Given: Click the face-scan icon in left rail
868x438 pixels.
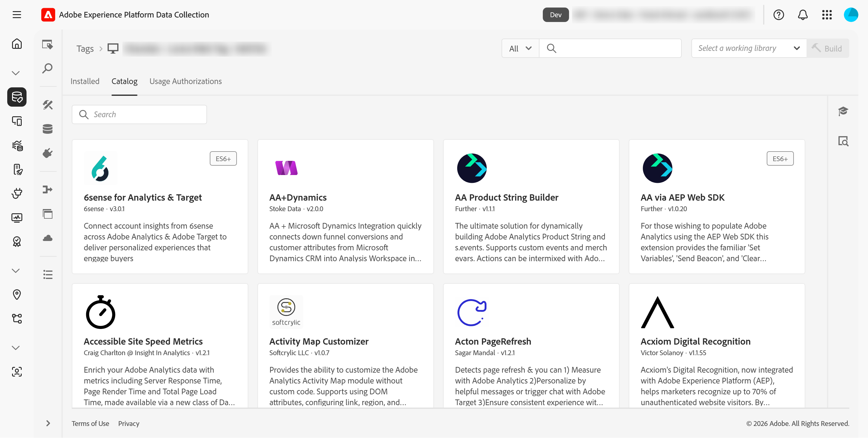Looking at the screenshot, I should coord(17,372).
